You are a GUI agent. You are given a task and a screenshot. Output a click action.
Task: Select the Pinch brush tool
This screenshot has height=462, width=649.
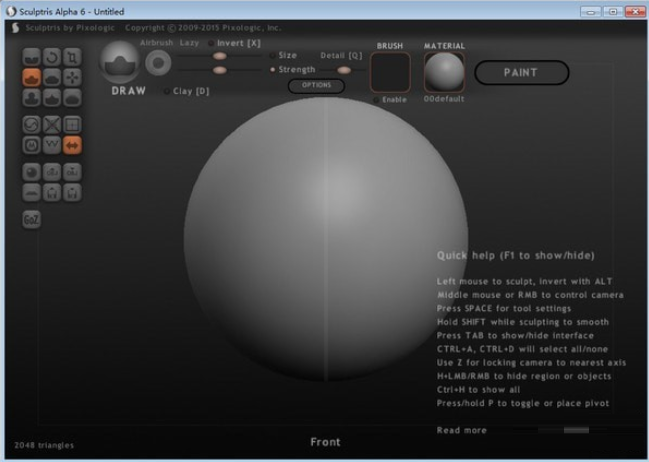52,98
